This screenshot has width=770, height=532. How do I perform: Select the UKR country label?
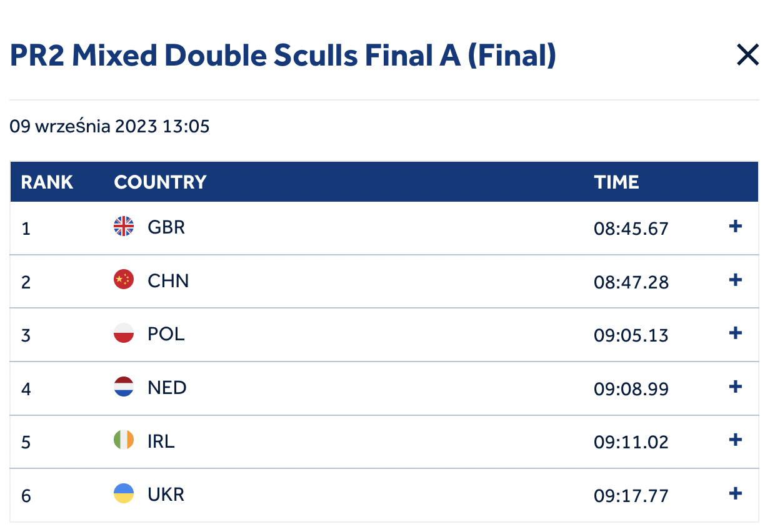166,495
